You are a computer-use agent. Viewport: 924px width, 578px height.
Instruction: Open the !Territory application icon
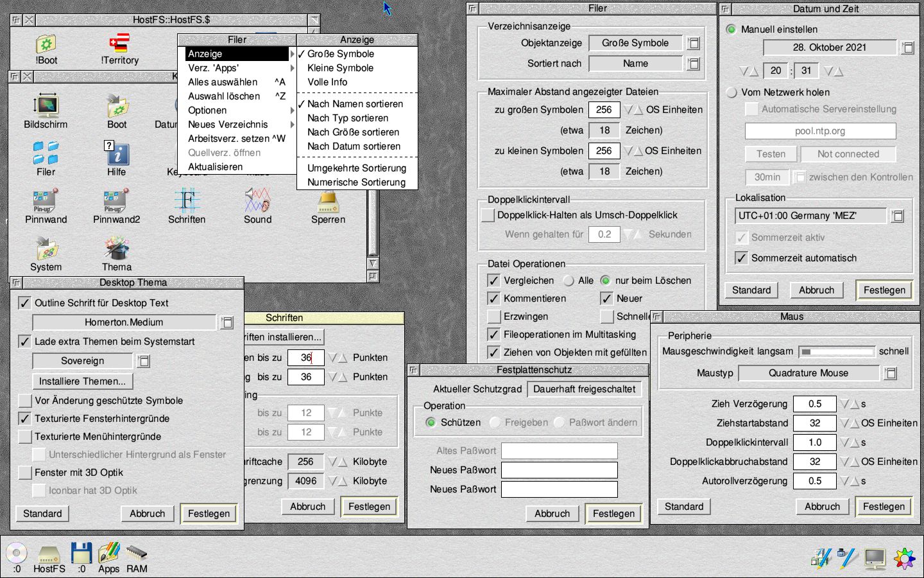click(x=119, y=44)
